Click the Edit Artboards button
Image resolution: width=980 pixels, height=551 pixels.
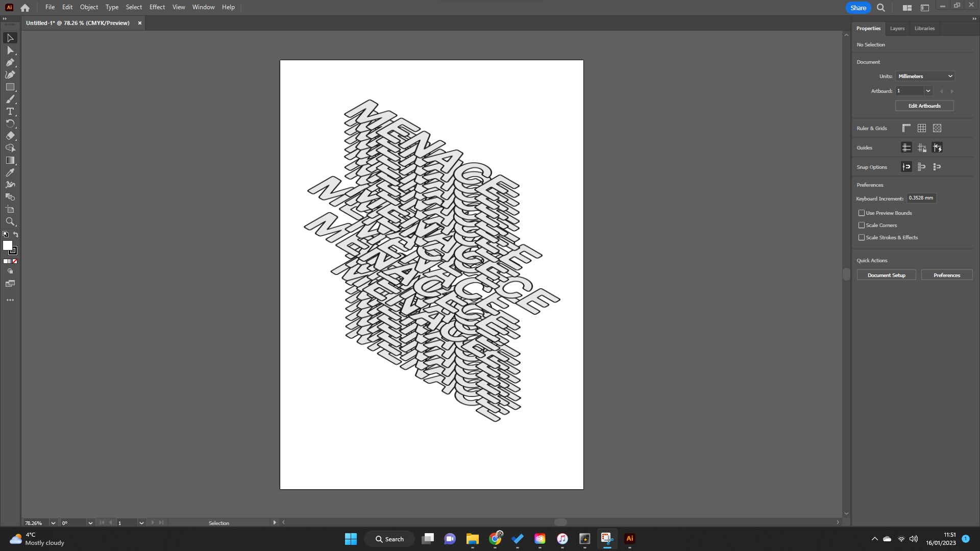tap(924, 106)
